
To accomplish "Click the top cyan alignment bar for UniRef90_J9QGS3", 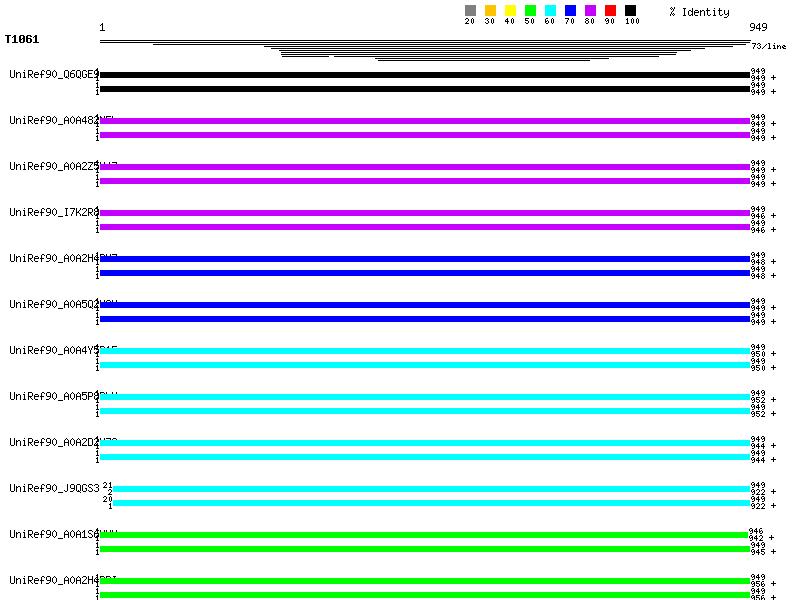I will pyautogui.click(x=431, y=489).
